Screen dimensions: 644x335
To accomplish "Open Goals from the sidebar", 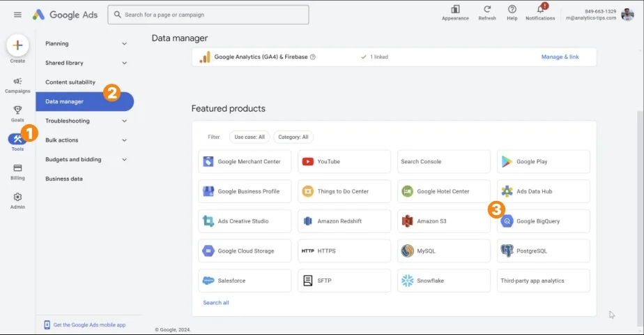I will (17, 114).
